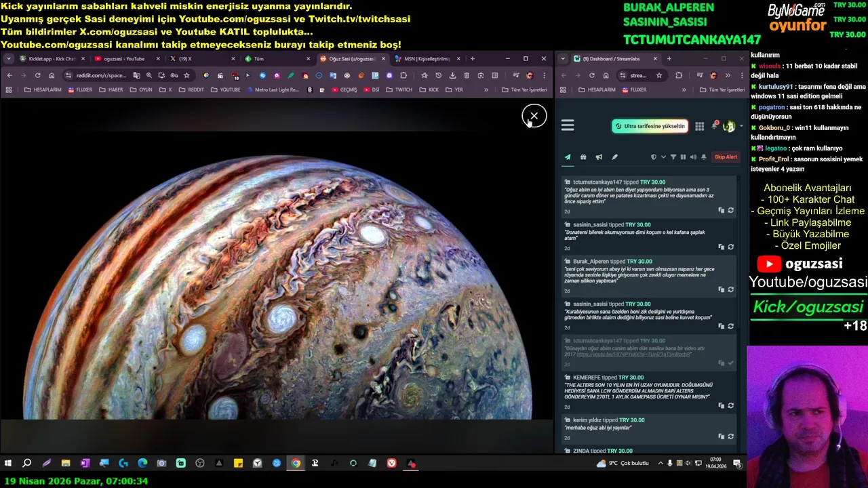Open the OYUN bookmark folder

point(141,89)
